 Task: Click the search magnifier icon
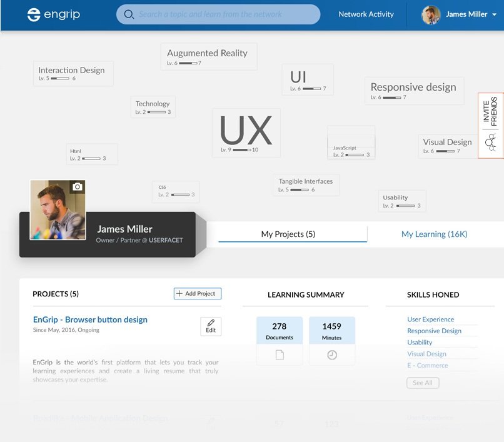tap(129, 14)
